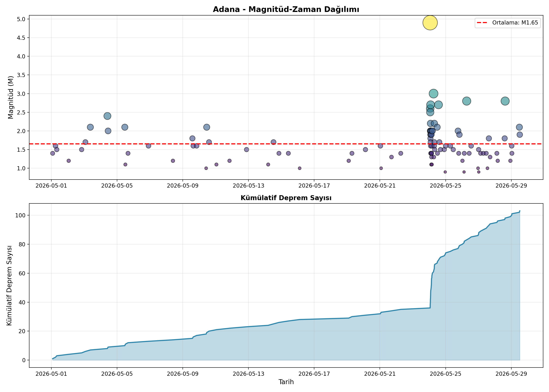Click the "100" tick on the cumulative chart

point(20,215)
